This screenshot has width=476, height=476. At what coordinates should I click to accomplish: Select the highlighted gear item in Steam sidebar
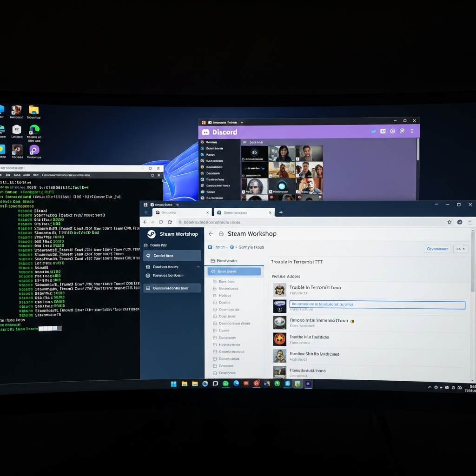pyautogui.click(x=172, y=256)
